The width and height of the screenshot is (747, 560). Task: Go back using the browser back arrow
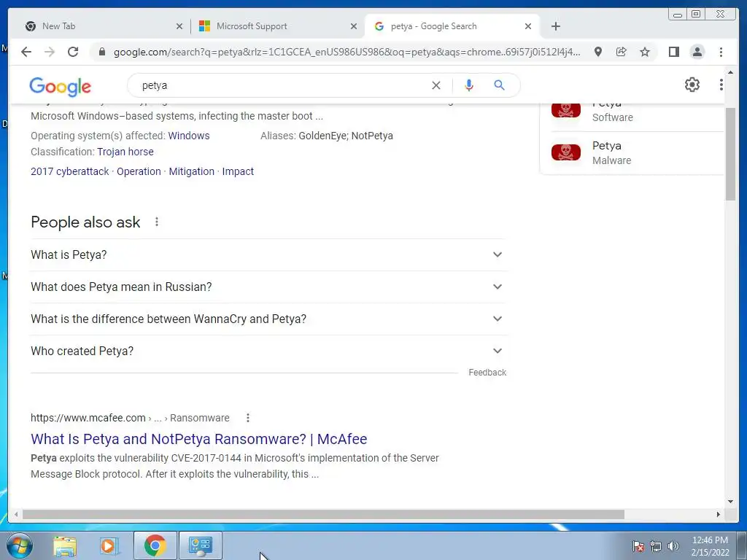point(26,52)
